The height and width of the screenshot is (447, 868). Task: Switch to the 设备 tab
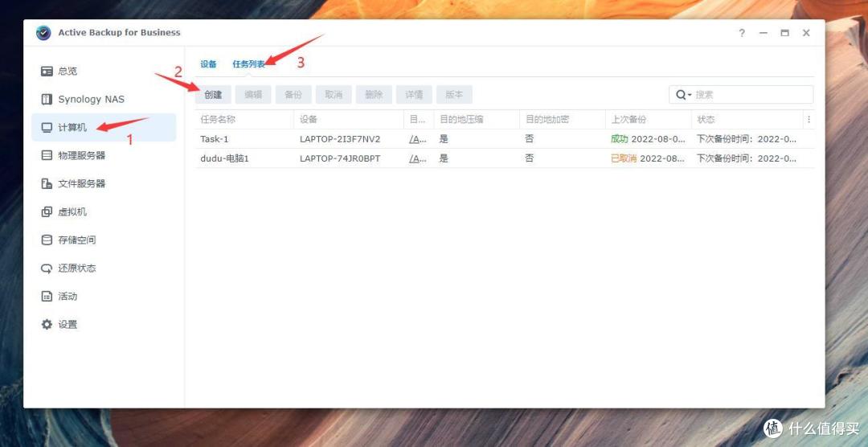point(208,64)
